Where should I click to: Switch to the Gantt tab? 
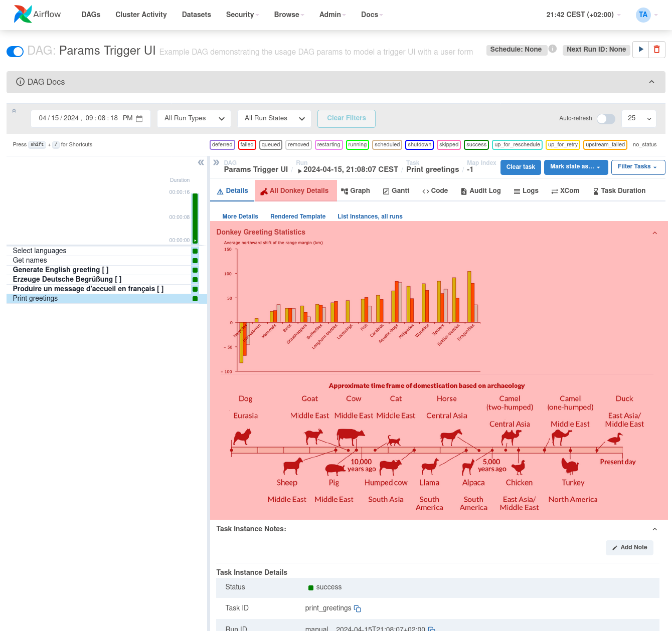(x=396, y=191)
